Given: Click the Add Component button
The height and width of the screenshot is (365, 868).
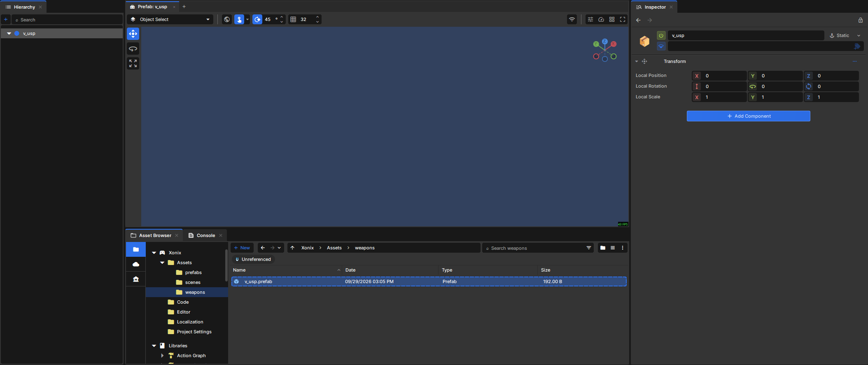Looking at the screenshot, I should [x=748, y=116].
